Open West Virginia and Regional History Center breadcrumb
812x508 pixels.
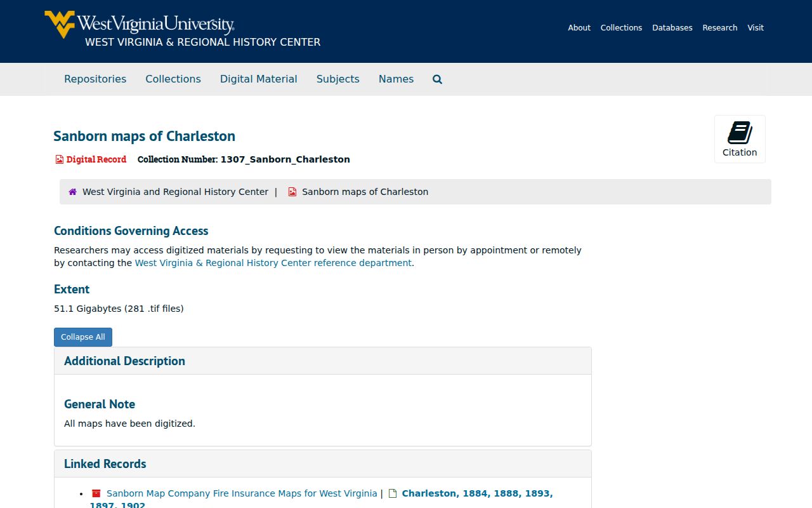point(175,192)
